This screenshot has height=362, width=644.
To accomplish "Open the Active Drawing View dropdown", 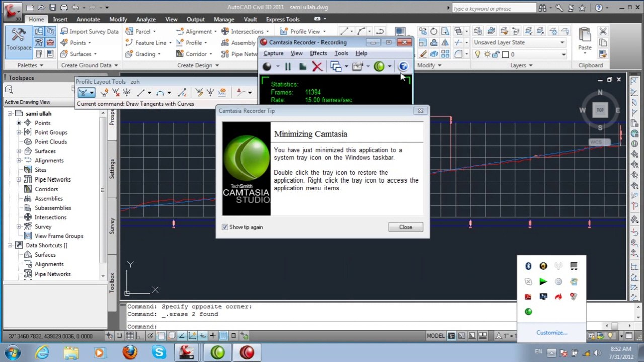I will click(38, 102).
